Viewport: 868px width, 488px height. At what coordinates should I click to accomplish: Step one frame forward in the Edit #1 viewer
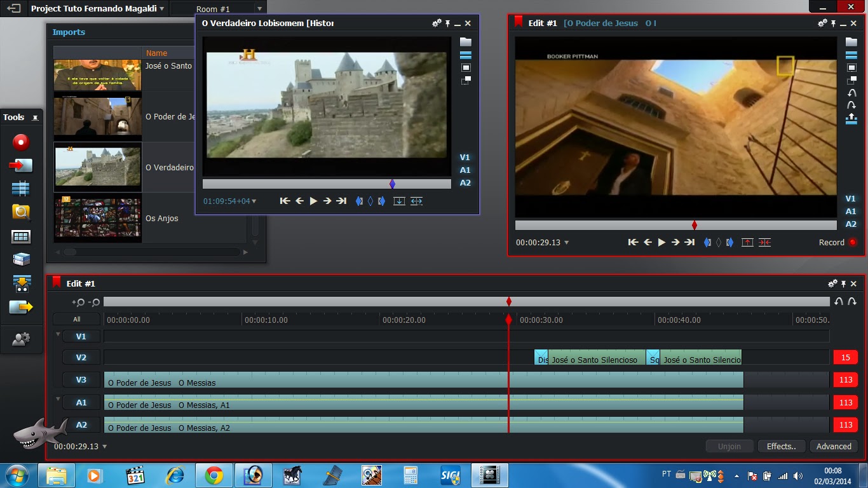[x=675, y=242]
